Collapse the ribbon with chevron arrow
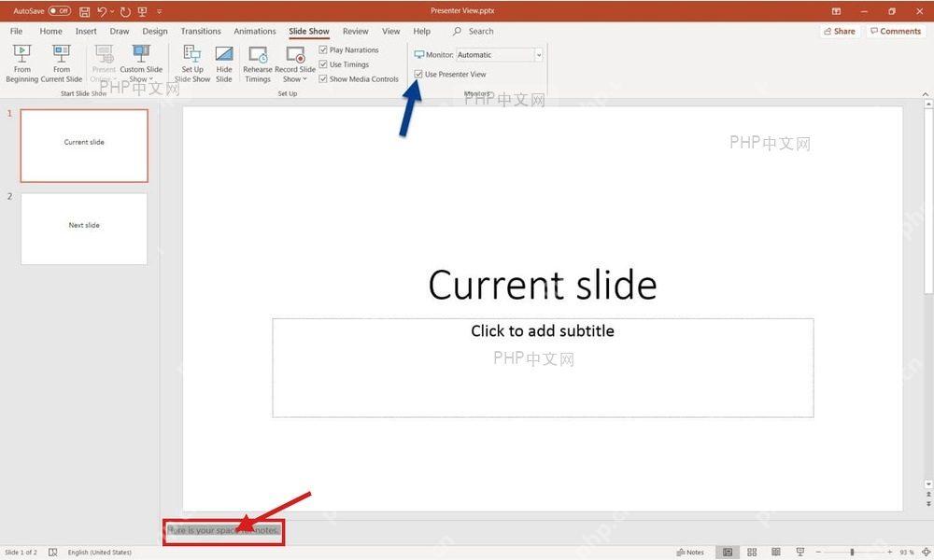 coord(925,94)
